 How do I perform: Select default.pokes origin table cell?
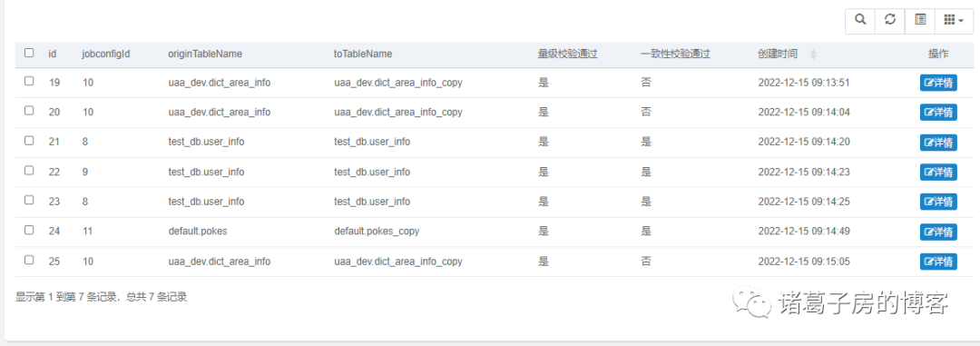(x=198, y=232)
